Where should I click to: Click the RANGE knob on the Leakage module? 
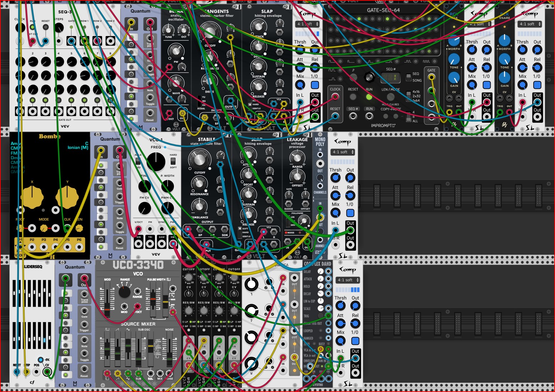(297, 157)
